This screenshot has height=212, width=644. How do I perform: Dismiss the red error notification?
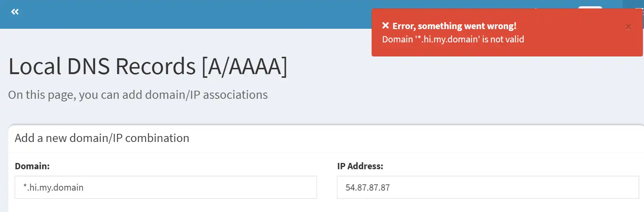click(x=628, y=27)
